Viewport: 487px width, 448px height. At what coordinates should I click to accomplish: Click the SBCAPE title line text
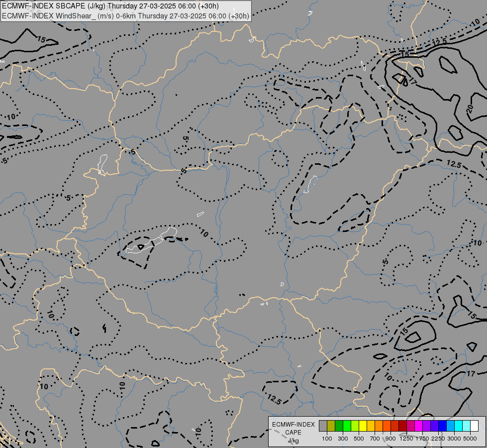pyautogui.click(x=110, y=6)
